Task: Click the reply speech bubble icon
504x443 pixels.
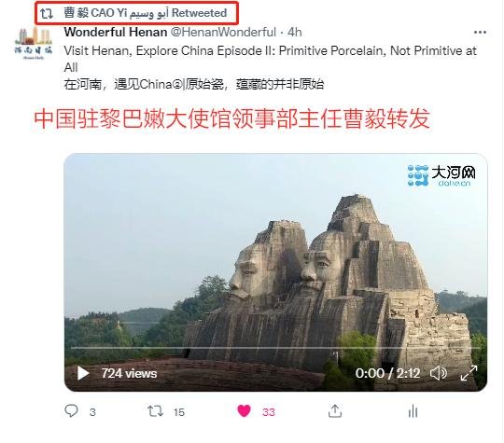Action: (71, 411)
